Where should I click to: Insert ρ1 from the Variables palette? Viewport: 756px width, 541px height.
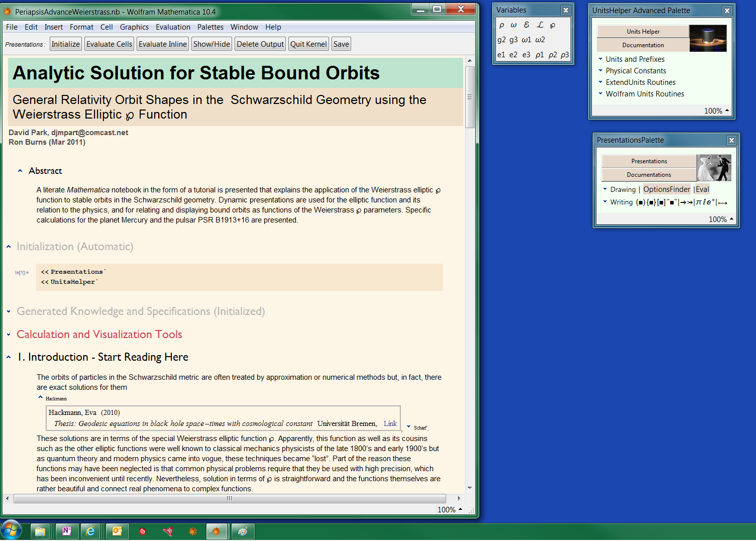pos(539,55)
